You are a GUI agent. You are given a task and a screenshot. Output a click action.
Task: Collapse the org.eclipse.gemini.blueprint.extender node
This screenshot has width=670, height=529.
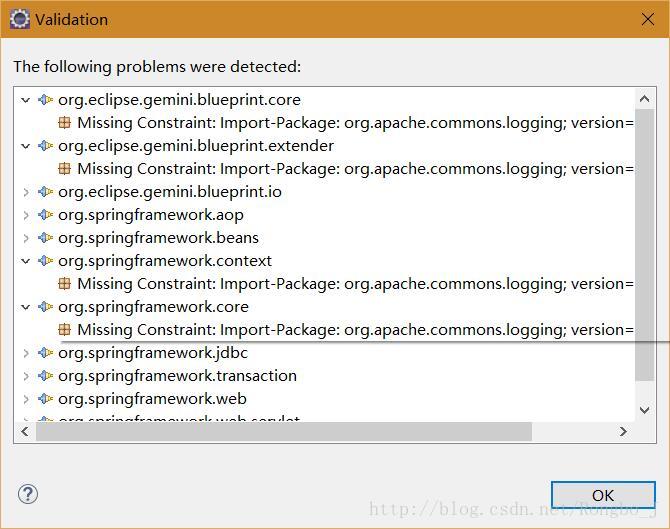[x=26, y=146]
